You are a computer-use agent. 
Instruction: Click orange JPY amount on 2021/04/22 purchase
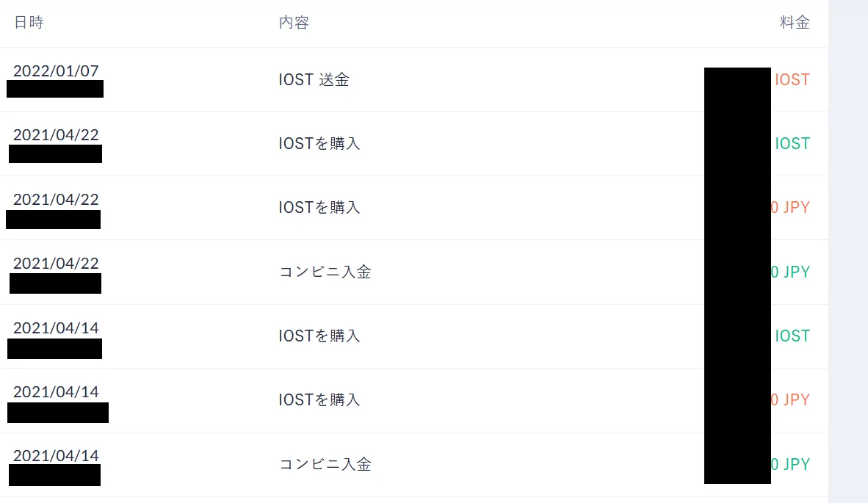pos(790,208)
